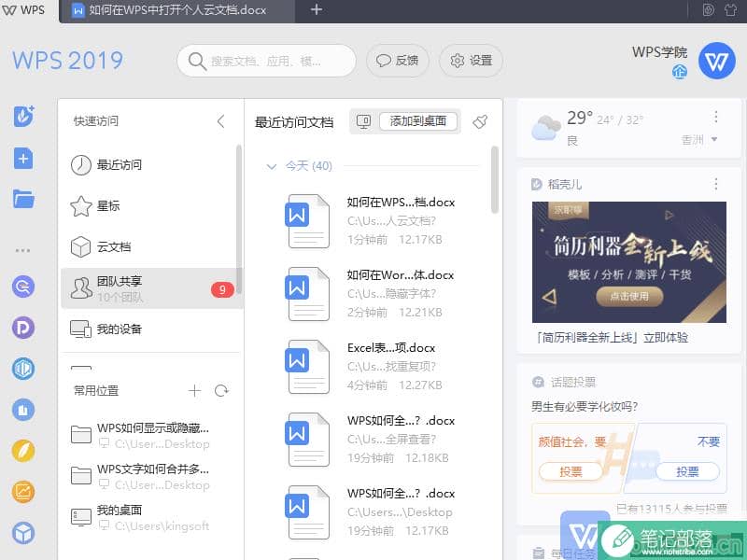
Task: Open the WPS home tab
Action: coord(24,10)
